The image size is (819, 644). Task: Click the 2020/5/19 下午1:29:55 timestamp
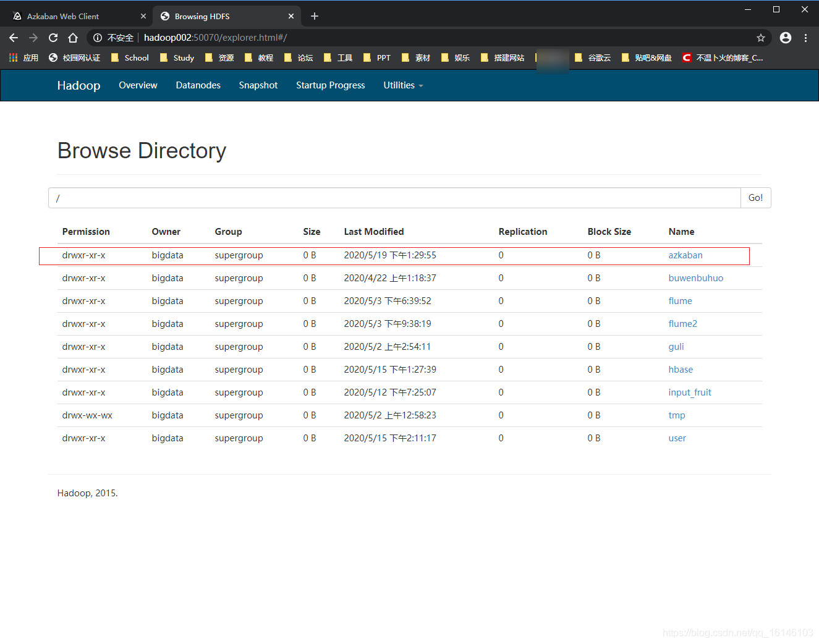click(x=390, y=255)
